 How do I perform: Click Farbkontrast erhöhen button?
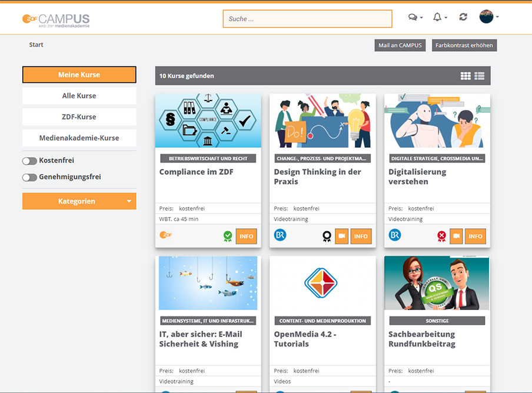[464, 45]
